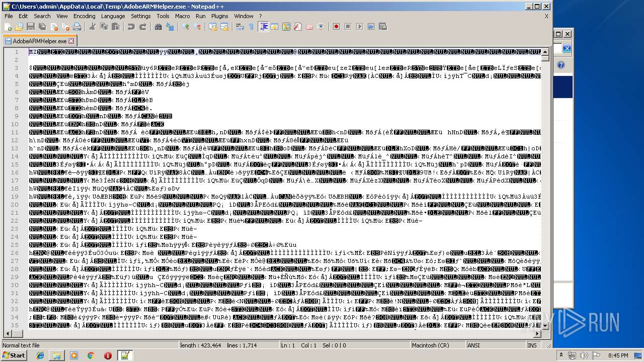
Task: Open Internet Explorer from taskbar
Action: coord(40,355)
